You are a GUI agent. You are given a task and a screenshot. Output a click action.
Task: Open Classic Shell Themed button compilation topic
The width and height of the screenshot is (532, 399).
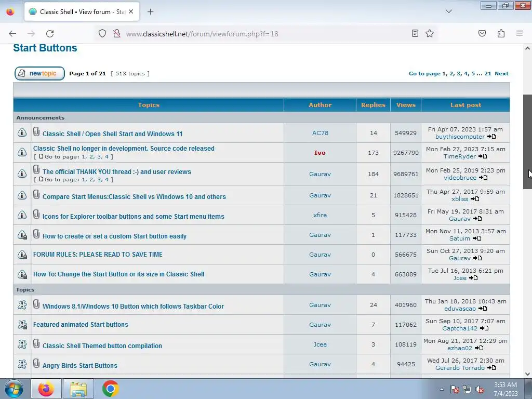click(102, 345)
